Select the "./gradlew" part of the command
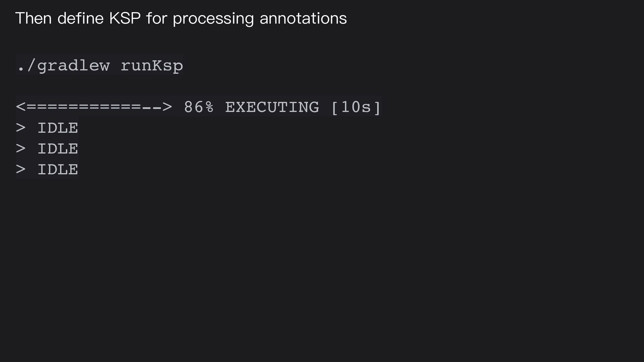The height and width of the screenshot is (362, 644). pyautogui.click(x=63, y=66)
